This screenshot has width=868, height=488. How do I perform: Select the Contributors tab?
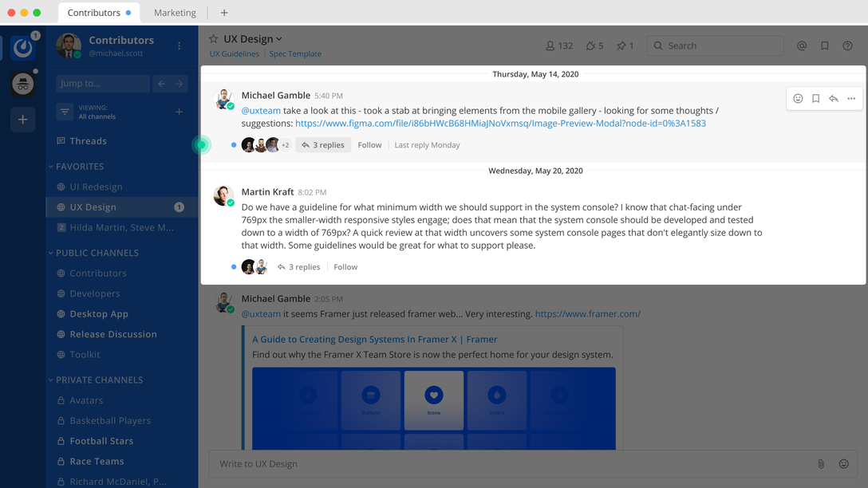pyautogui.click(x=94, y=12)
